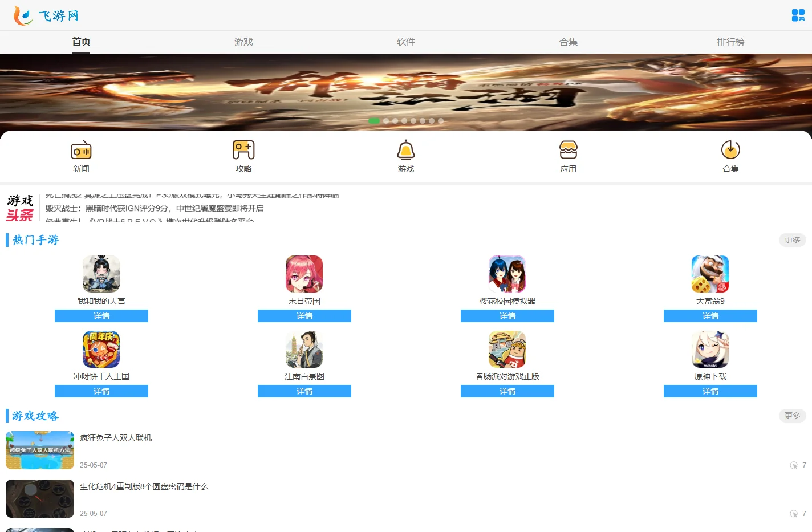
Task: Click the 香肠派对游戏正版 game name
Action: (x=507, y=376)
